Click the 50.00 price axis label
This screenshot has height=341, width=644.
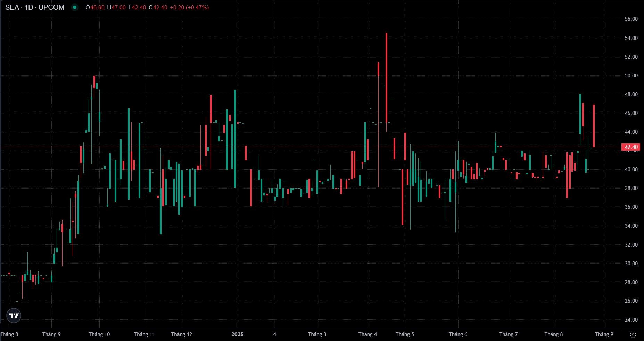pyautogui.click(x=631, y=76)
